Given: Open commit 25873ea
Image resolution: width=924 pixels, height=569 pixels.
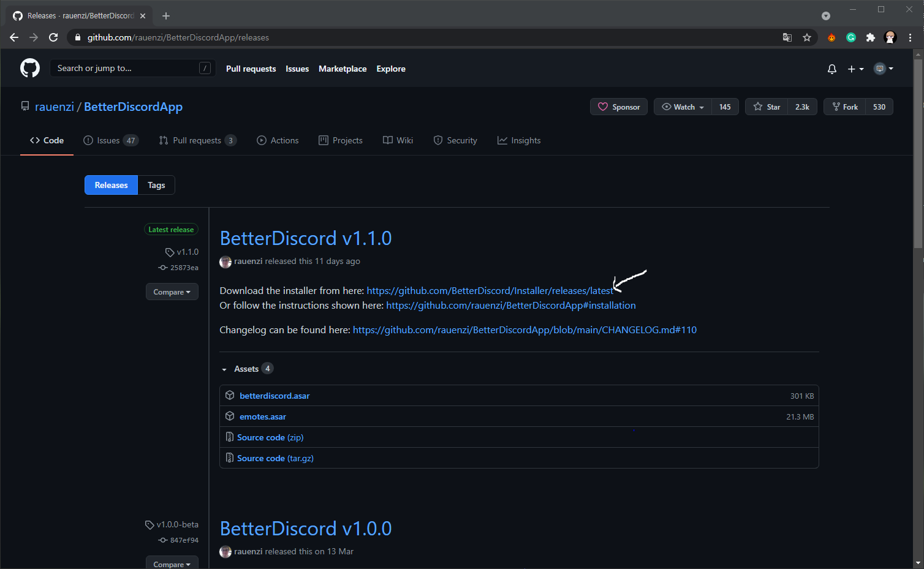Looking at the screenshot, I should tap(178, 268).
